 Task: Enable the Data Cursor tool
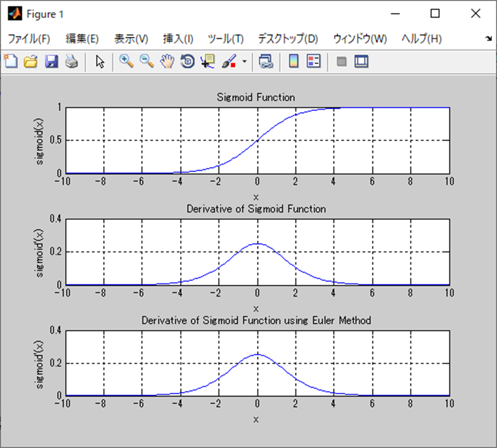(x=208, y=61)
